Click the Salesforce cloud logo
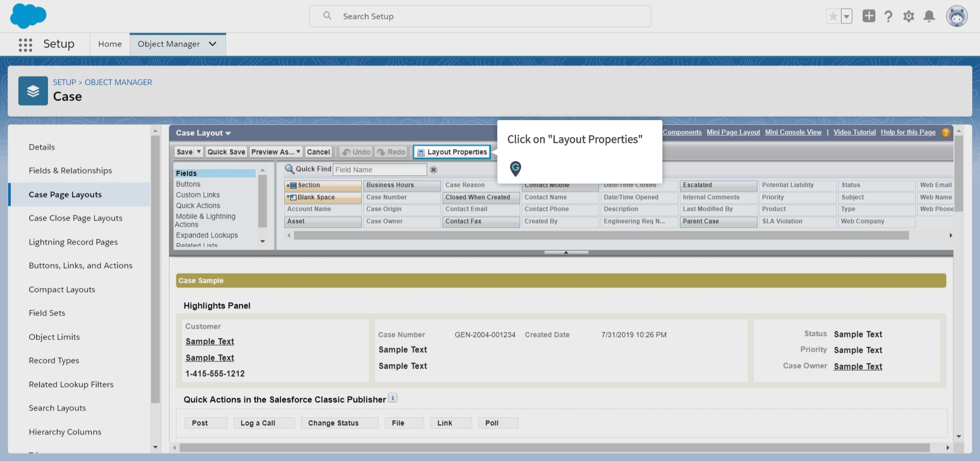 (28, 16)
